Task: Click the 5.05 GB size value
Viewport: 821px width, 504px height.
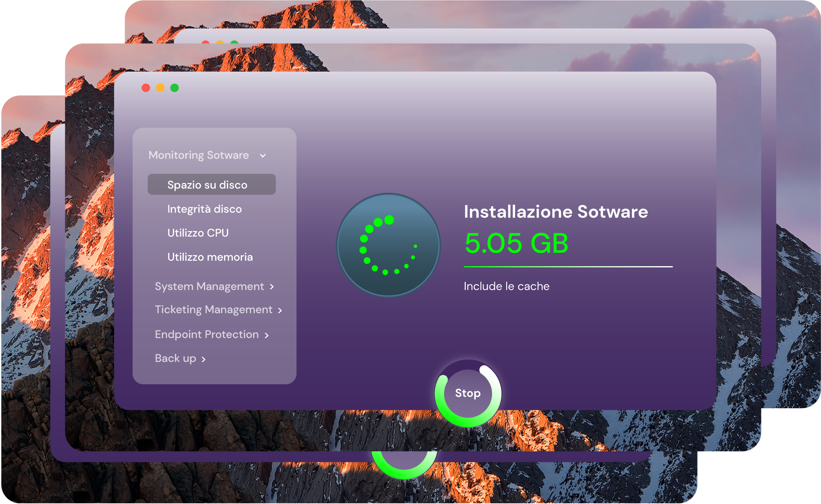Action: pyautogui.click(x=516, y=243)
